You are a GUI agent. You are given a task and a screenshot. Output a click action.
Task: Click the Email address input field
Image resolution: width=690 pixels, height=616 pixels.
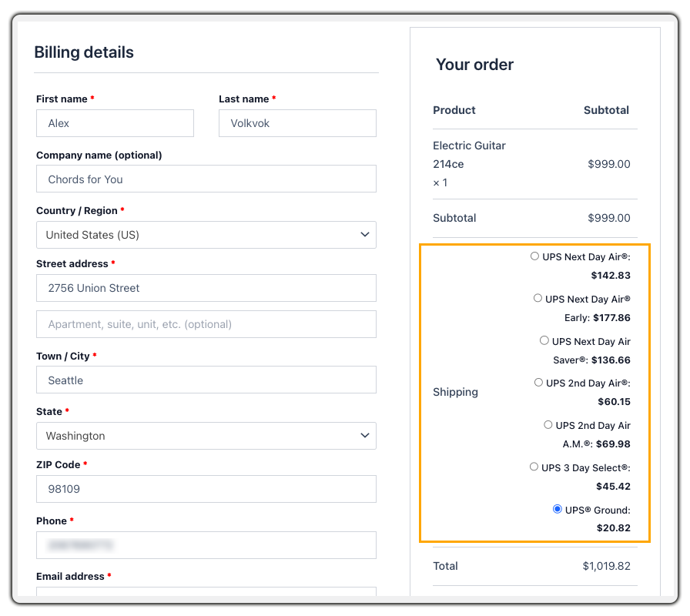click(206, 591)
